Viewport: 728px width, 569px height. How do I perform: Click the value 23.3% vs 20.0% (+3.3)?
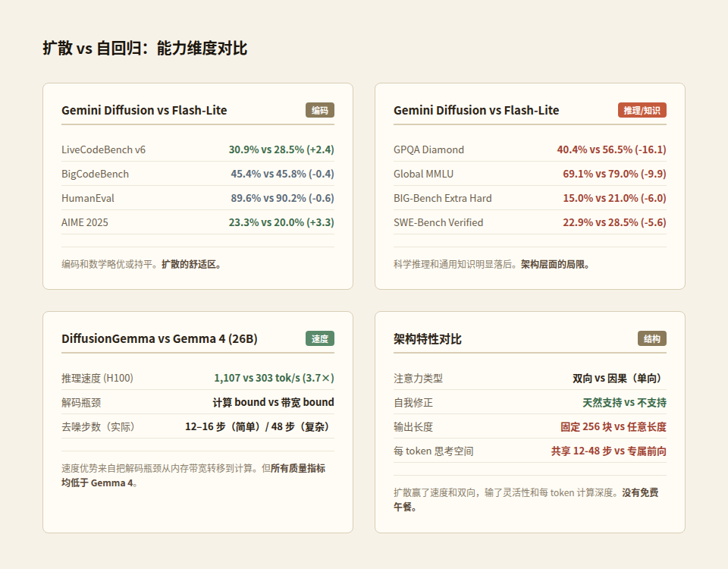pos(281,222)
